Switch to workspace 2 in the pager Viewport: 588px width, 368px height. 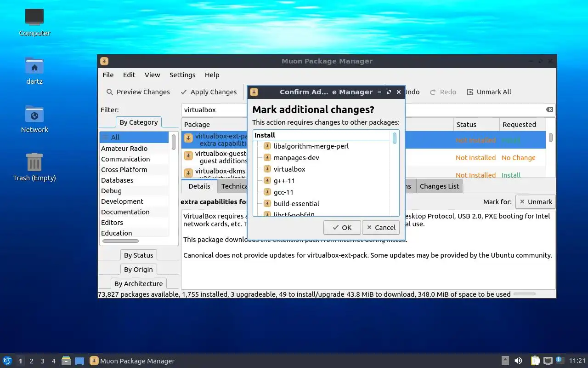tap(32, 361)
